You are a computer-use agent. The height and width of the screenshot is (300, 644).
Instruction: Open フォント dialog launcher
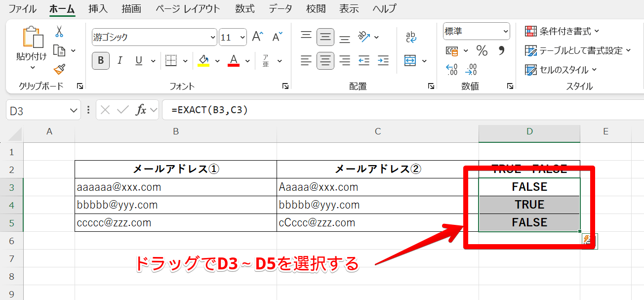click(285, 86)
